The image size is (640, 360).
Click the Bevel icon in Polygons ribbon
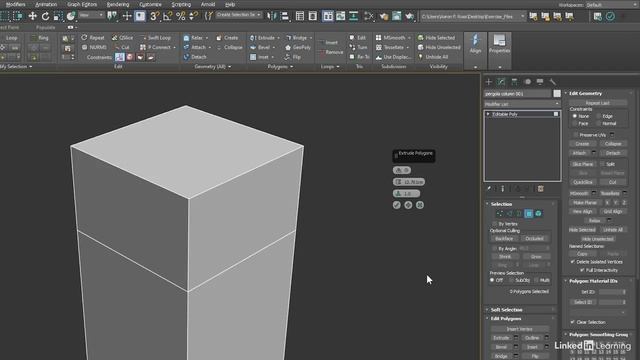[x=253, y=47]
